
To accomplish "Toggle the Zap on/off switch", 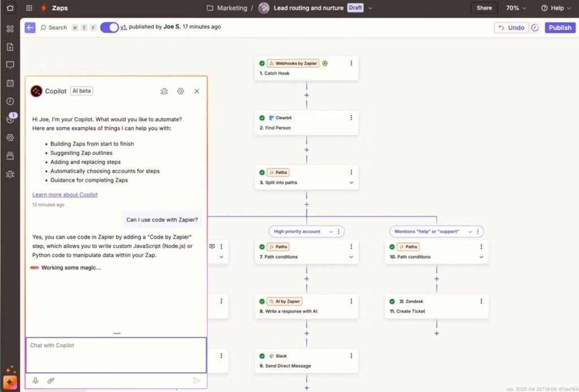I will [109, 27].
